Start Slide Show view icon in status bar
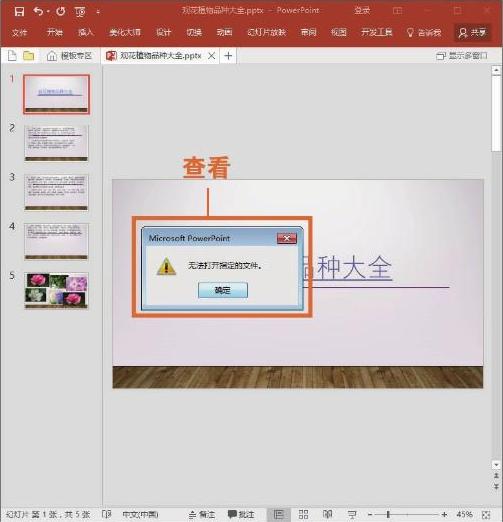This screenshot has height=522, width=503. point(352,514)
